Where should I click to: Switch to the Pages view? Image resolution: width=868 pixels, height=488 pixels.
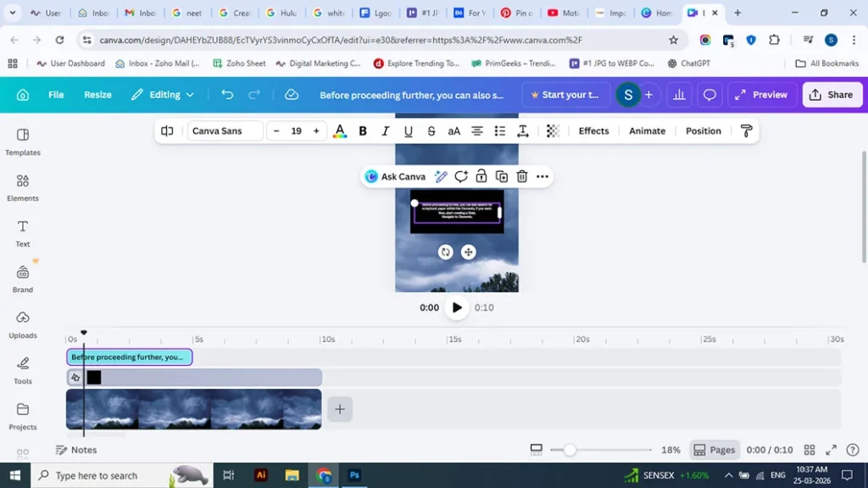[715, 450]
